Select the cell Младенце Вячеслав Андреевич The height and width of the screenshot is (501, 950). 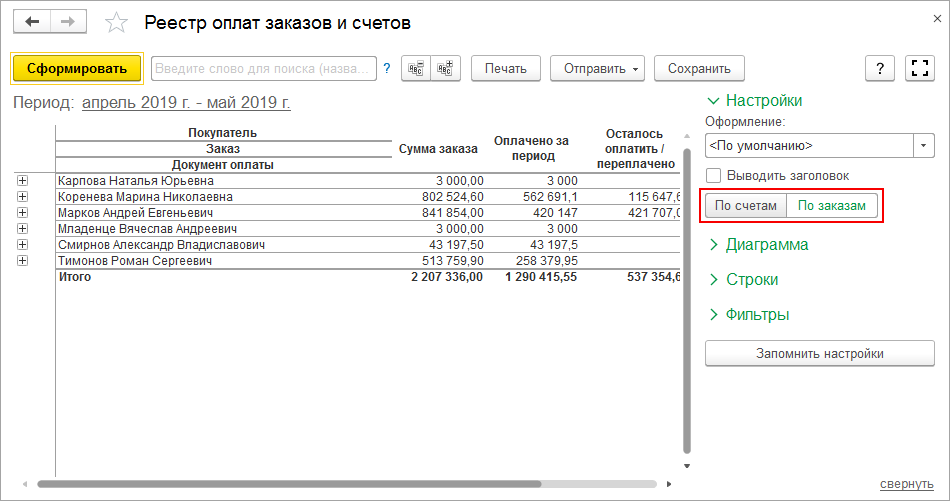click(224, 229)
